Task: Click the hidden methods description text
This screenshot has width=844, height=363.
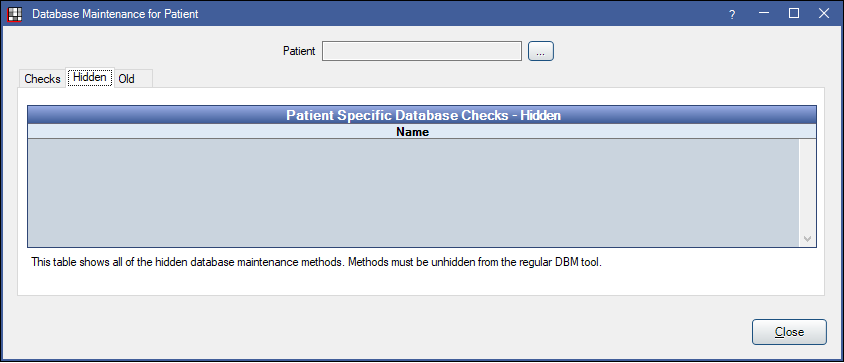Action: pyautogui.click(x=316, y=263)
